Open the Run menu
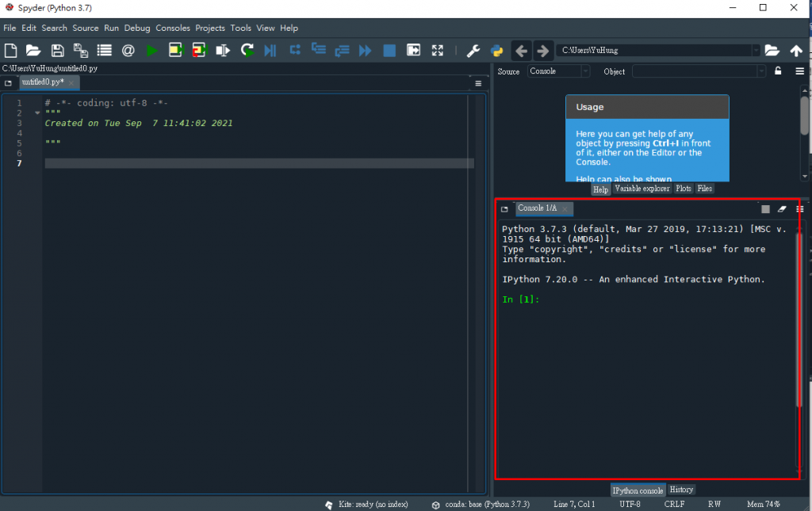 tap(111, 28)
